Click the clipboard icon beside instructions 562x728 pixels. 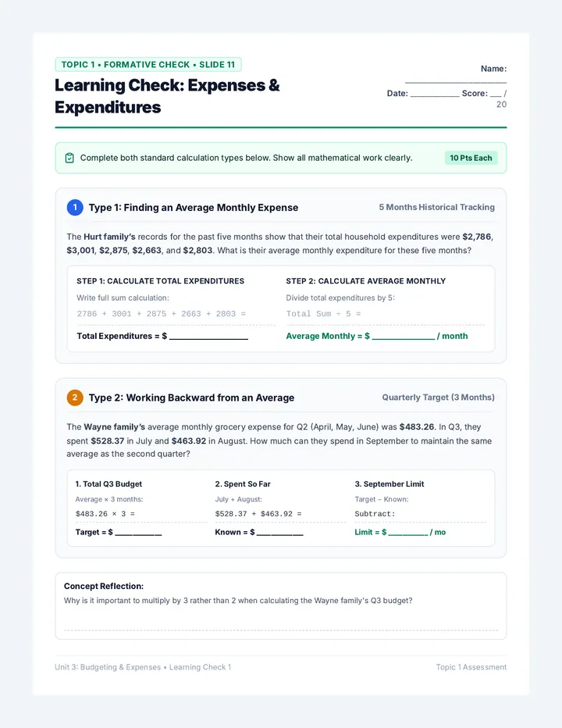tap(69, 158)
